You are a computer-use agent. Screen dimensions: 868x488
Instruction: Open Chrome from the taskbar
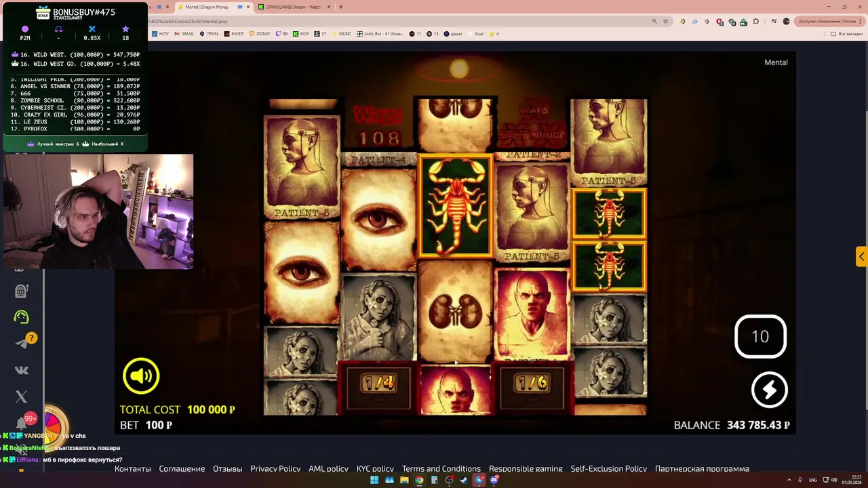click(x=419, y=480)
